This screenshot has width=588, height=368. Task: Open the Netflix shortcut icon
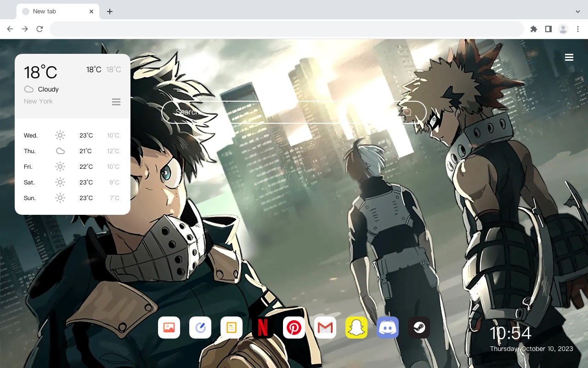263,328
